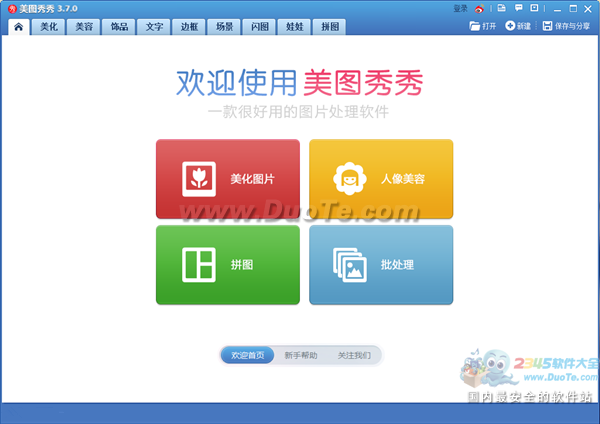Open the 美化 tab
The image size is (600, 424).
[x=49, y=27]
